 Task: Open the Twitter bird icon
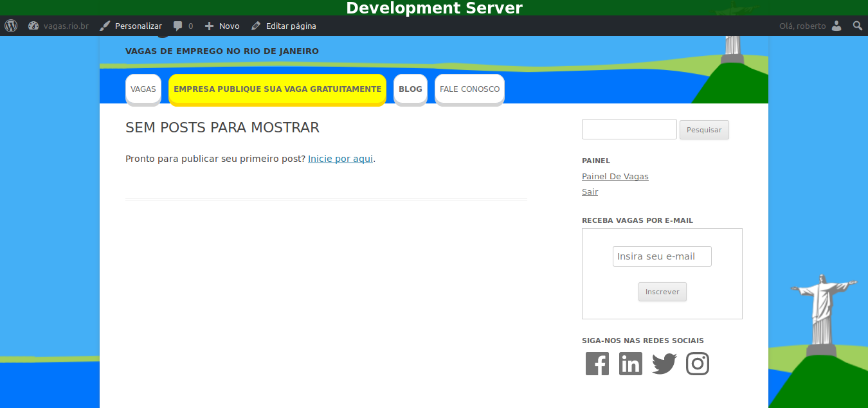[664, 364]
